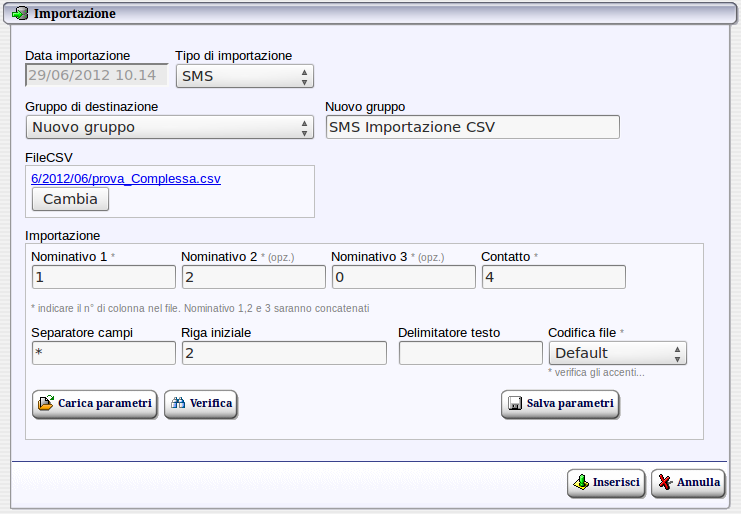Click the Data importazione date field
Viewport: 741px width, 514px height.
point(96,75)
